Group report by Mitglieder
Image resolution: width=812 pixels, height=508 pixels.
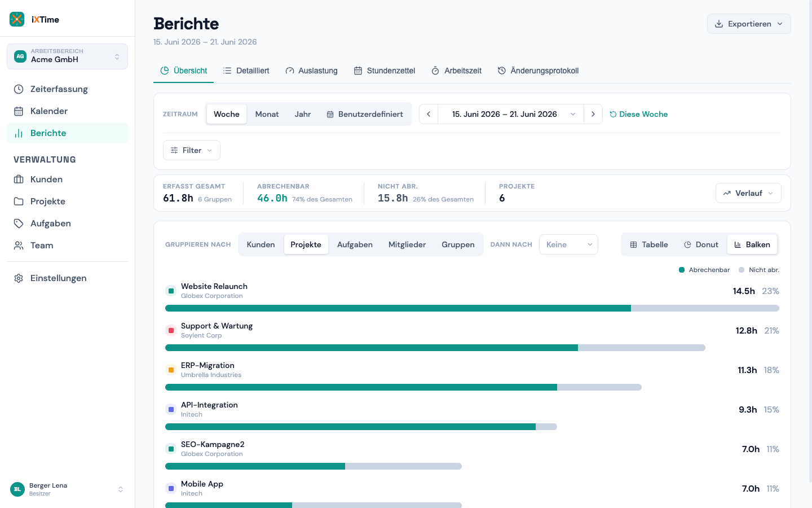point(407,244)
